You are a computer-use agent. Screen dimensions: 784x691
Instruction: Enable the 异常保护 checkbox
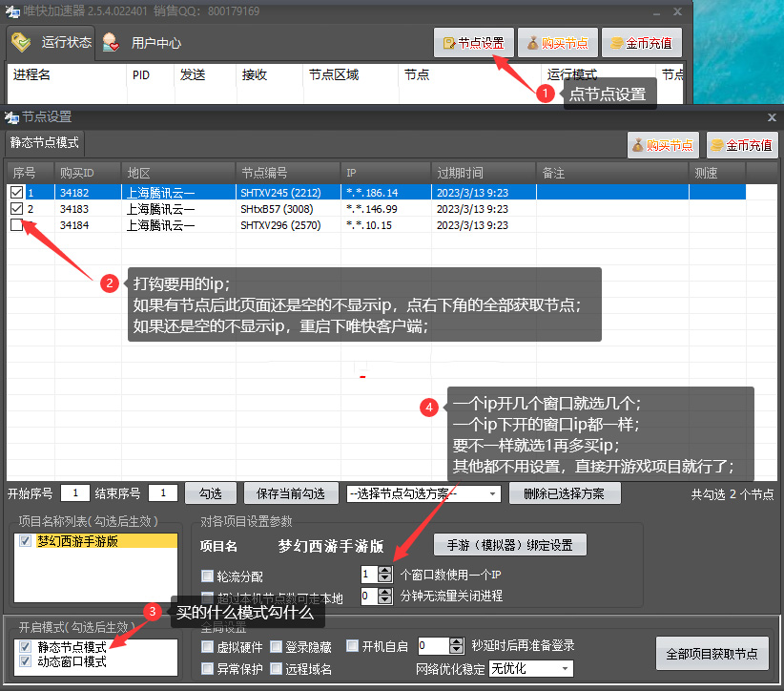(x=207, y=668)
